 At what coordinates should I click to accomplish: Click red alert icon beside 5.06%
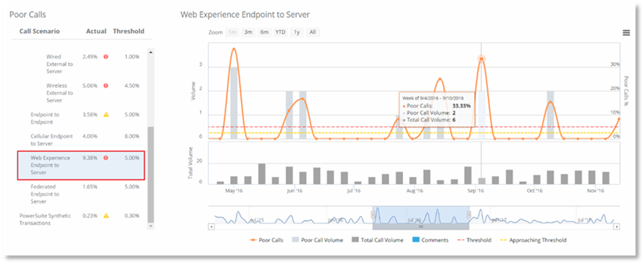tap(106, 86)
